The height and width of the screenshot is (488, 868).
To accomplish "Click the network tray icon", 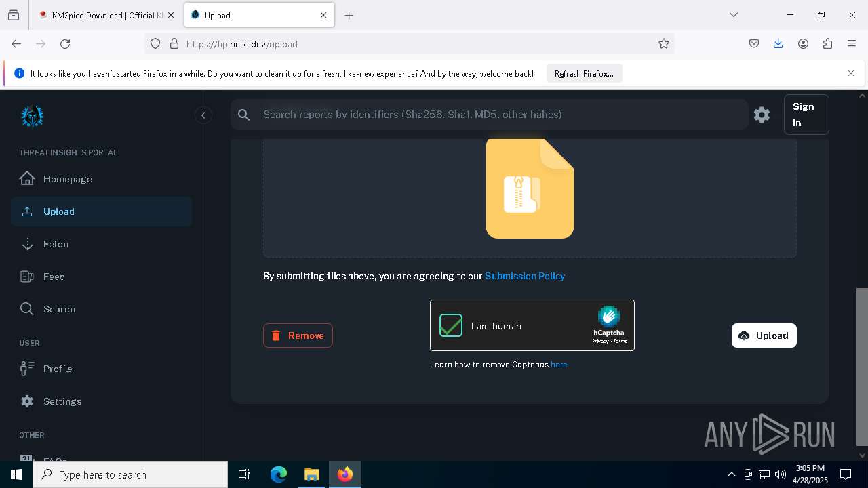I will tap(764, 474).
